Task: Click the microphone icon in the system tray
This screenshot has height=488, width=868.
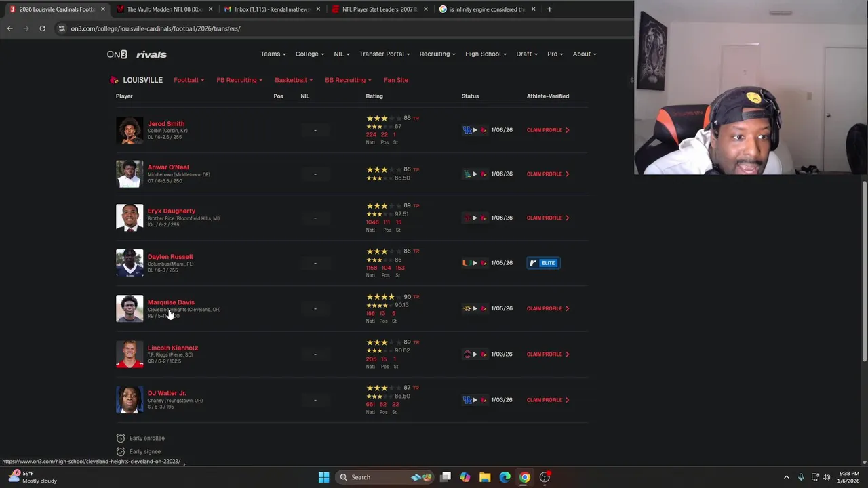Action: point(801,477)
